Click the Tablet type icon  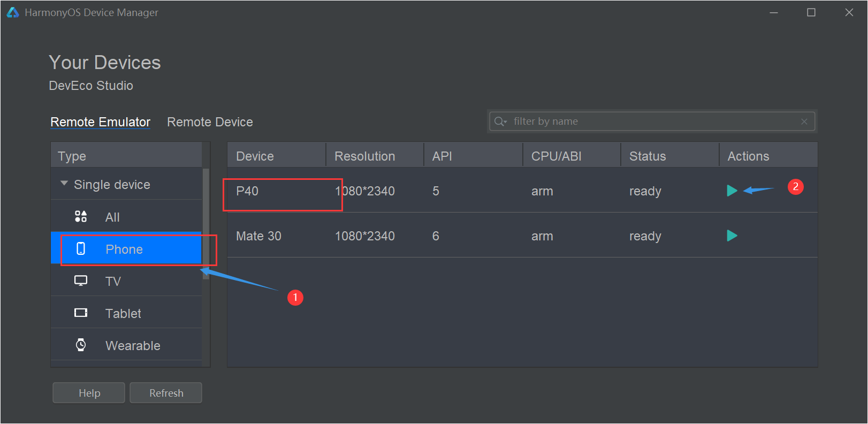pyautogui.click(x=81, y=313)
